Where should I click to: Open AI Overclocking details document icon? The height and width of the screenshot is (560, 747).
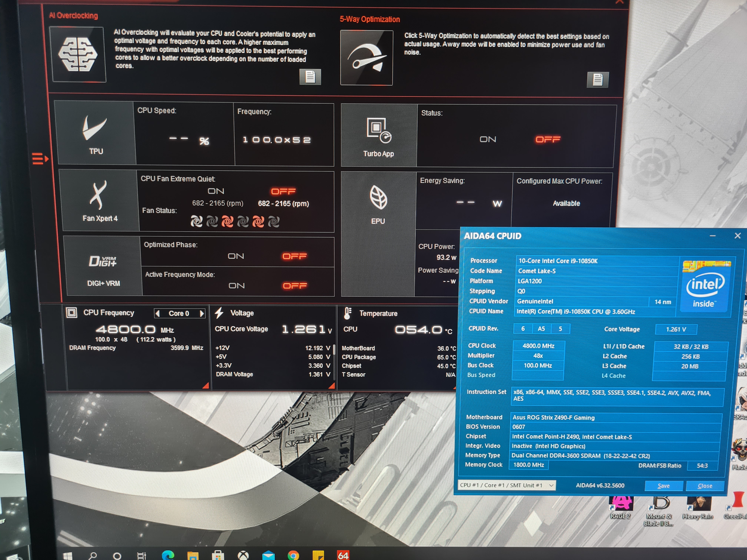pos(310,77)
